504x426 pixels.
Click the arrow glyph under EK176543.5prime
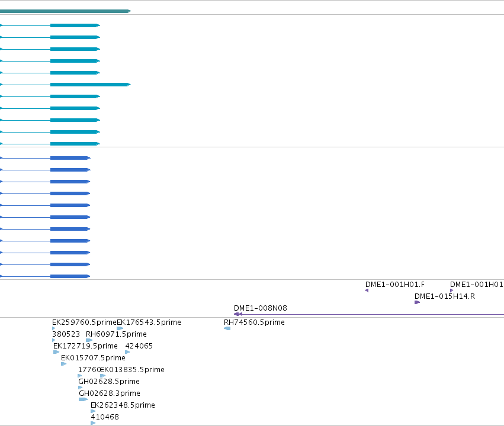pos(120,328)
